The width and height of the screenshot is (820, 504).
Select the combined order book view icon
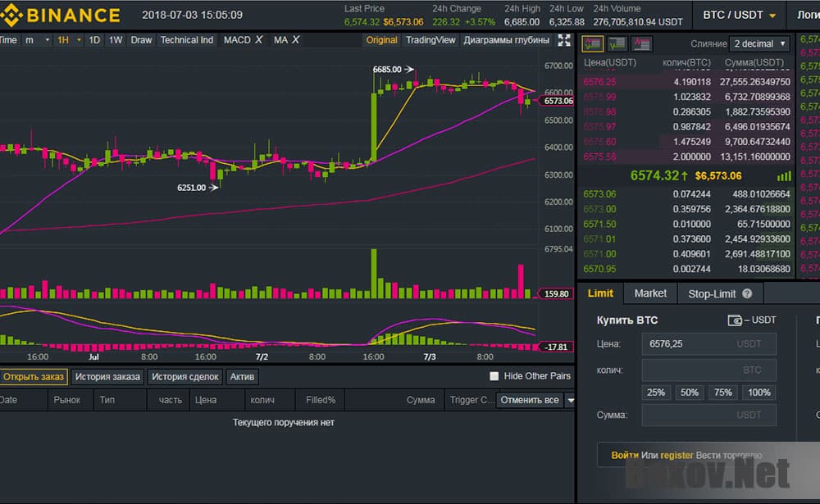point(594,43)
